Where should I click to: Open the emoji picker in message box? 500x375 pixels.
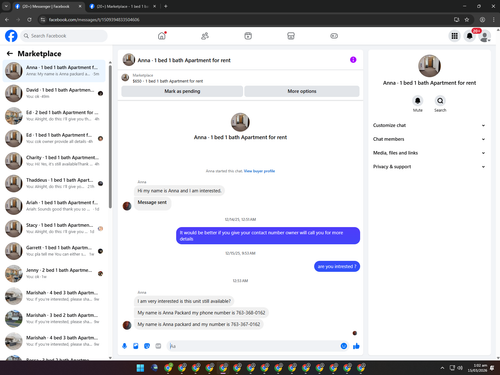click(x=344, y=346)
